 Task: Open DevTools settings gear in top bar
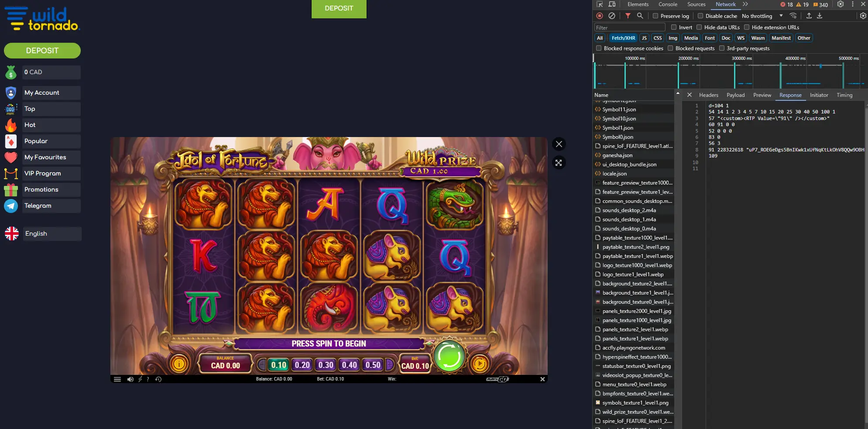point(841,4)
